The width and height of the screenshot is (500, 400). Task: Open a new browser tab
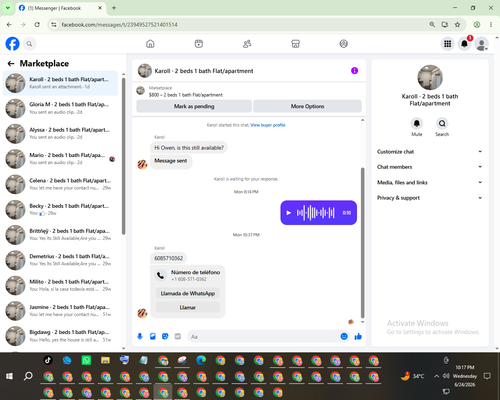(x=114, y=8)
